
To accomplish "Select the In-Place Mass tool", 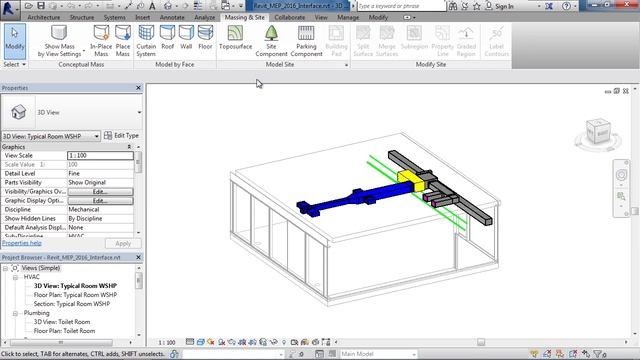I will pyautogui.click(x=101, y=41).
